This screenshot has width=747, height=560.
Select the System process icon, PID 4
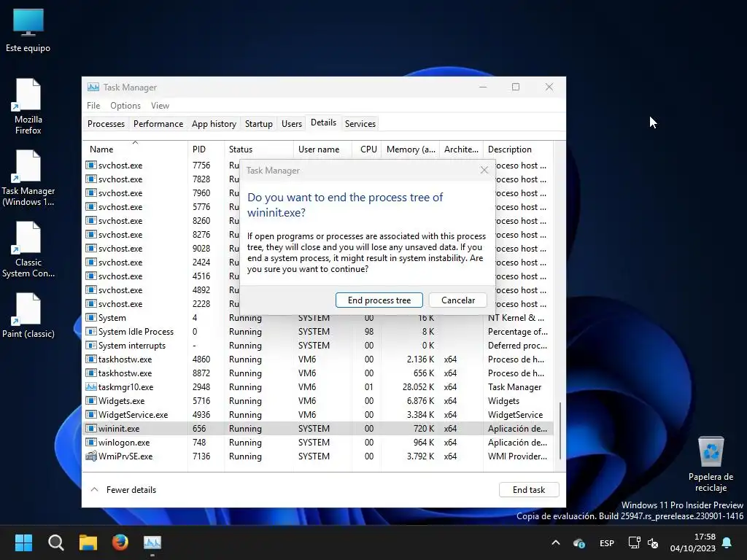click(x=91, y=318)
